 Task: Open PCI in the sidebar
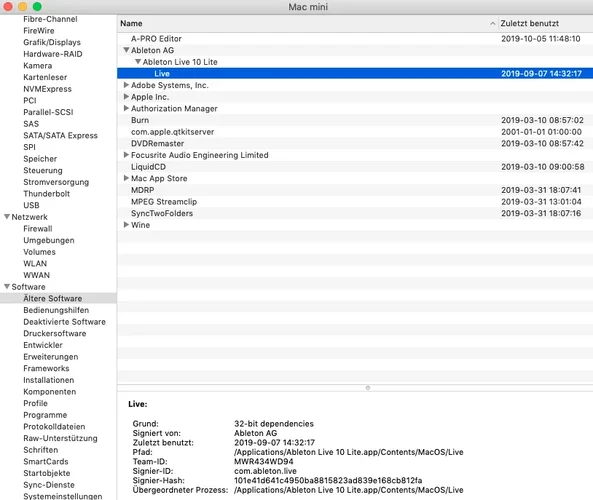point(29,101)
